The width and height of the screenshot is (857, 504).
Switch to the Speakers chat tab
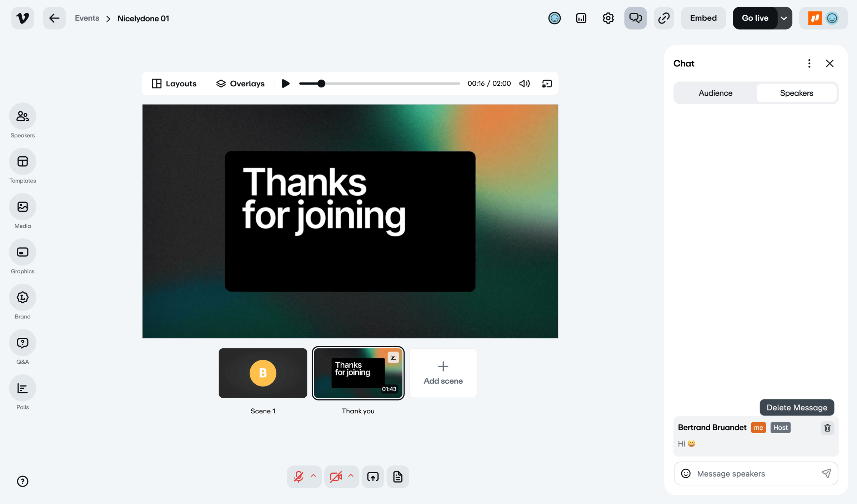pyautogui.click(x=796, y=93)
